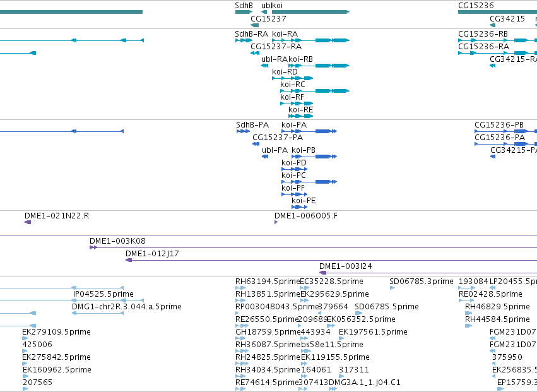Click the long teal koi gene bar
This screenshot has height=392, width=537.
coord(310,12)
